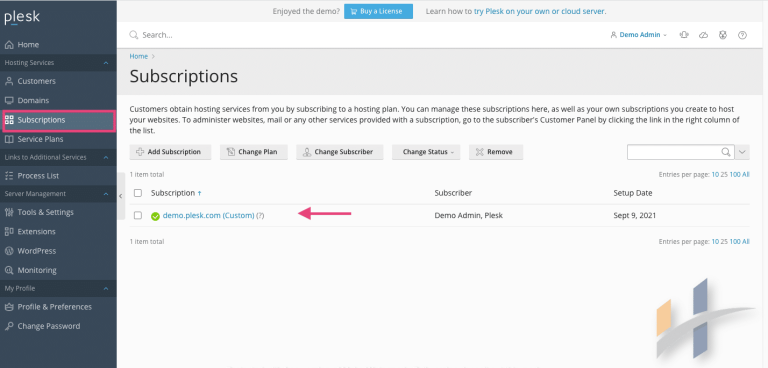Click the Tools & Settings sliders icon
This screenshot has width=768, height=368.
[x=9, y=212]
